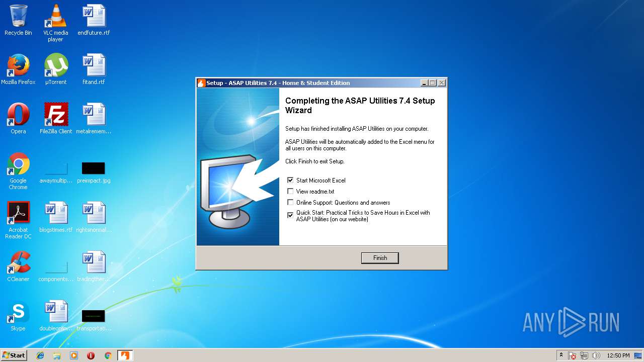The width and height of the screenshot is (644, 362).
Task: Check the View readme.txt checkbox
Action: [290, 191]
